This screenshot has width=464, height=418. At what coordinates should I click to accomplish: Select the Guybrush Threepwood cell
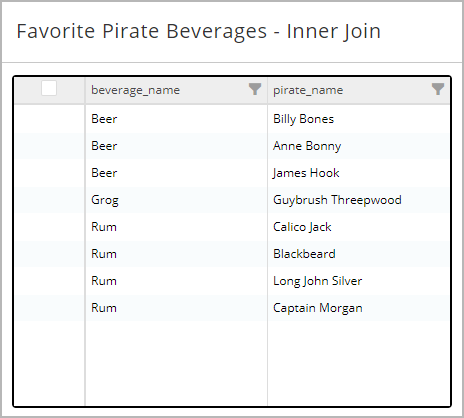[x=358, y=200]
